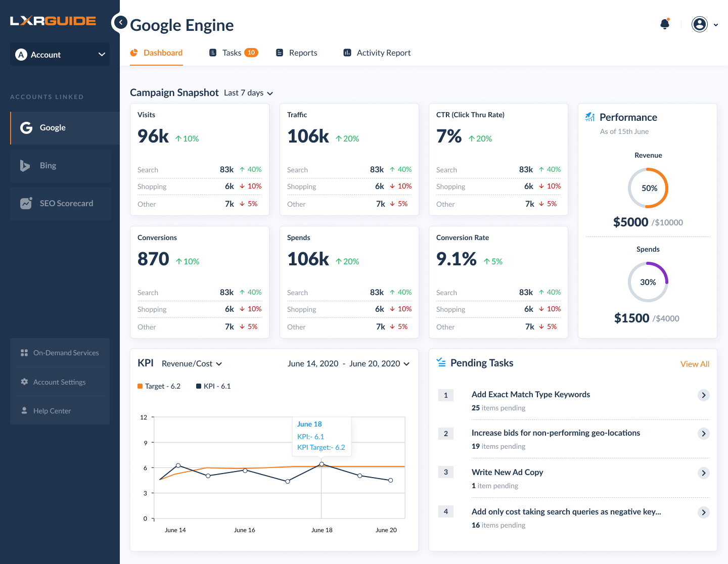Expand the Account selector dropdown
Viewport: 728px width, 564px height.
[60, 55]
